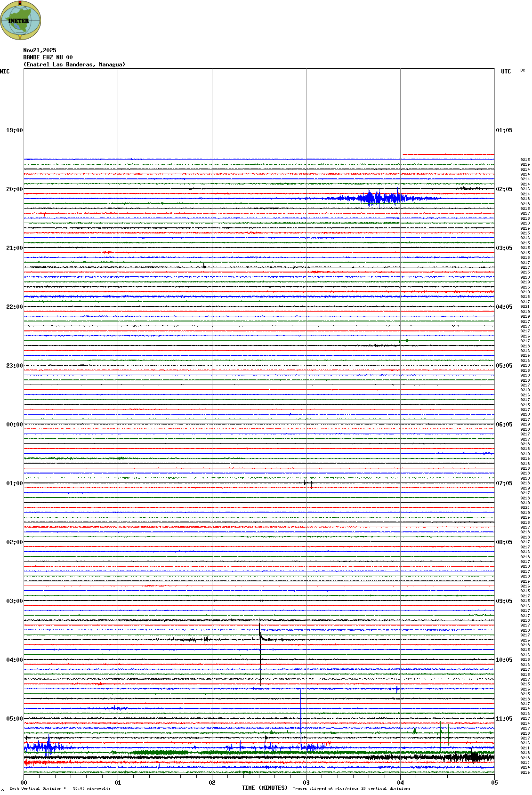Click the large blue seismic event burst
This screenshot has width=532, height=795.
377,198
